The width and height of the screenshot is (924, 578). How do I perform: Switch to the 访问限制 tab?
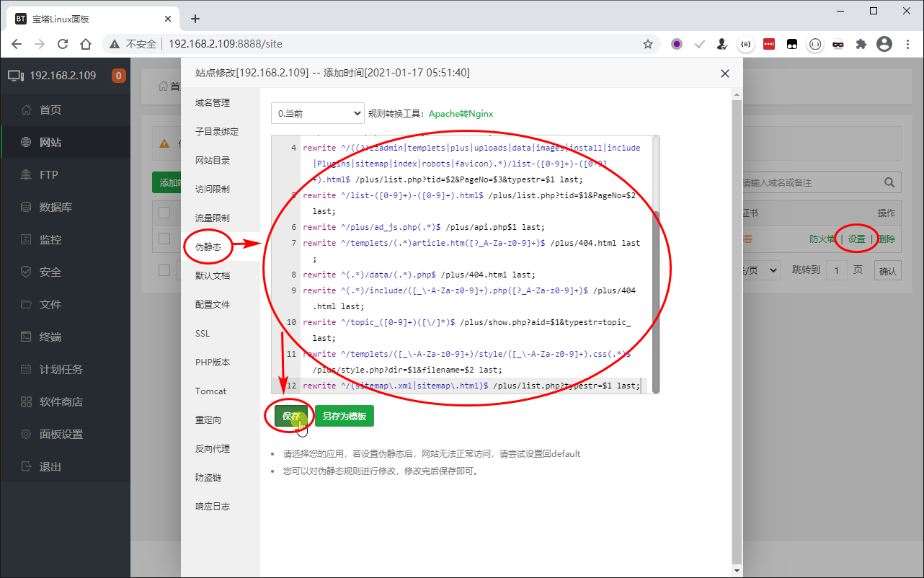[221, 190]
